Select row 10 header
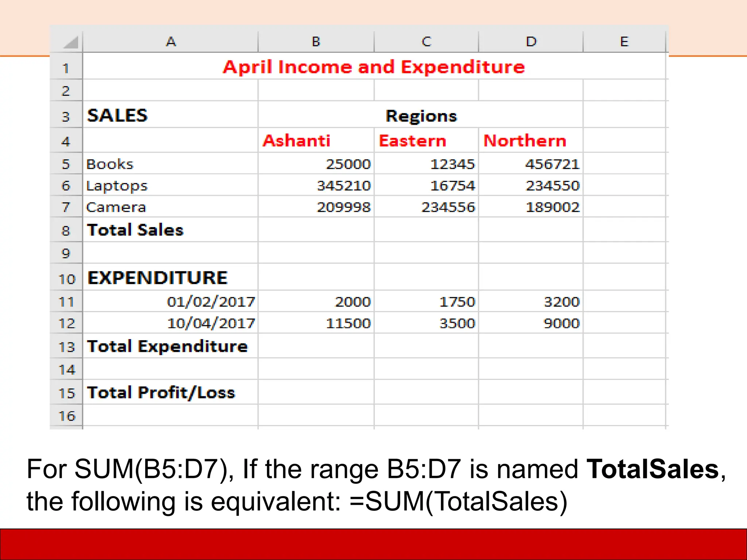The image size is (747, 560). [66, 277]
